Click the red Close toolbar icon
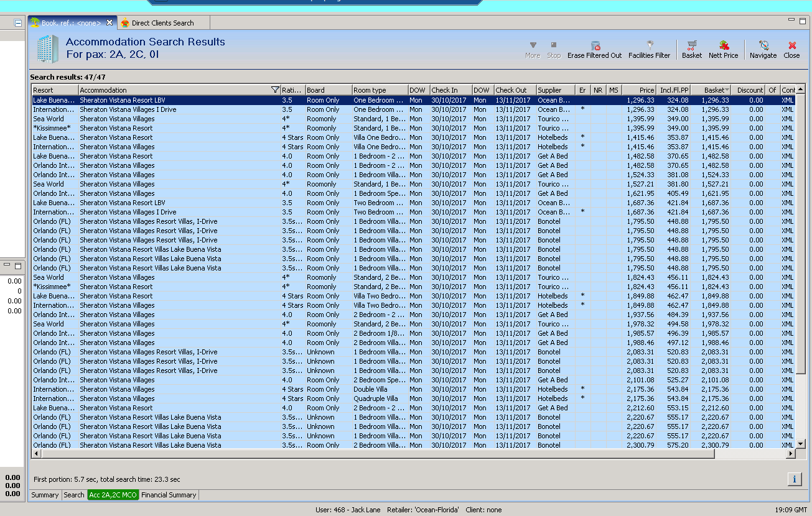812x516 pixels. click(x=791, y=50)
